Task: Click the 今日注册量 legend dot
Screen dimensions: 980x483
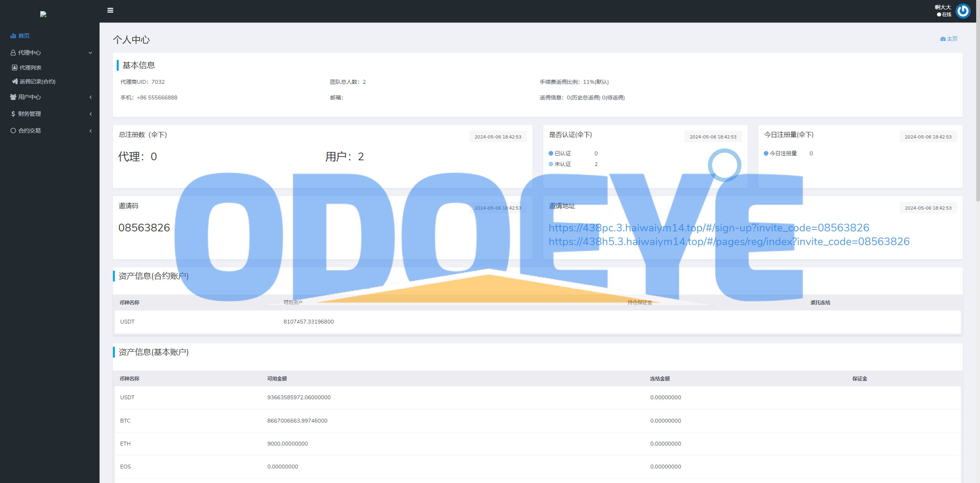Action: tap(766, 153)
